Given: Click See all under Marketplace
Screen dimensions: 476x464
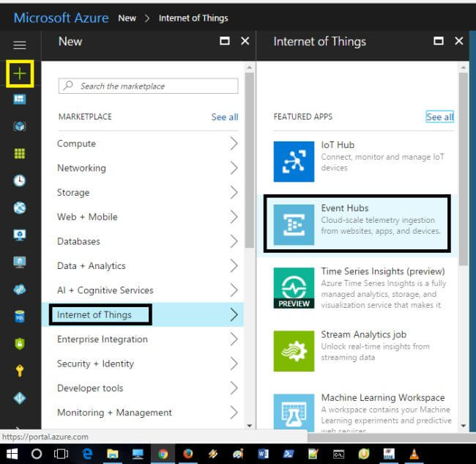Looking at the screenshot, I should (x=225, y=117).
